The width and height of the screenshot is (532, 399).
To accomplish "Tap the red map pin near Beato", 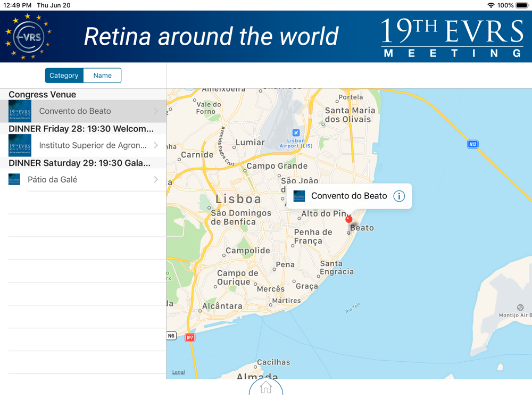I will 349,220.
